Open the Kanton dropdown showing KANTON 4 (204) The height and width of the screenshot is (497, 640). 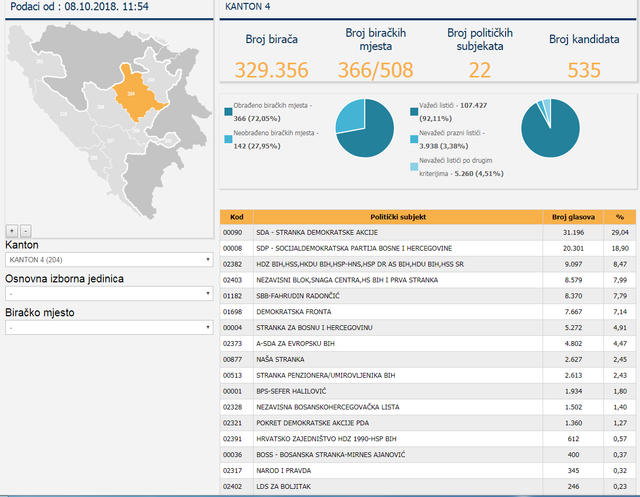(x=109, y=260)
